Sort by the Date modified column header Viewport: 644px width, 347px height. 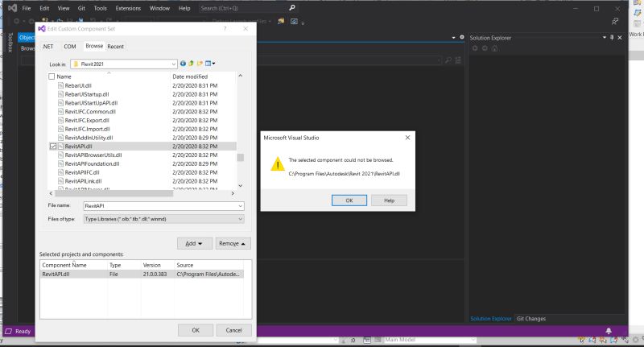(x=190, y=76)
